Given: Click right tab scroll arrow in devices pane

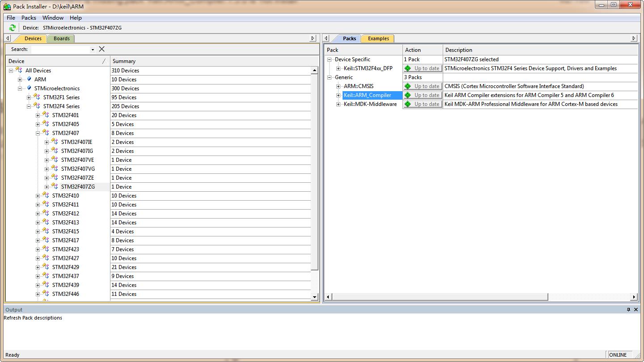Looking at the screenshot, I should pyautogui.click(x=313, y=38).
